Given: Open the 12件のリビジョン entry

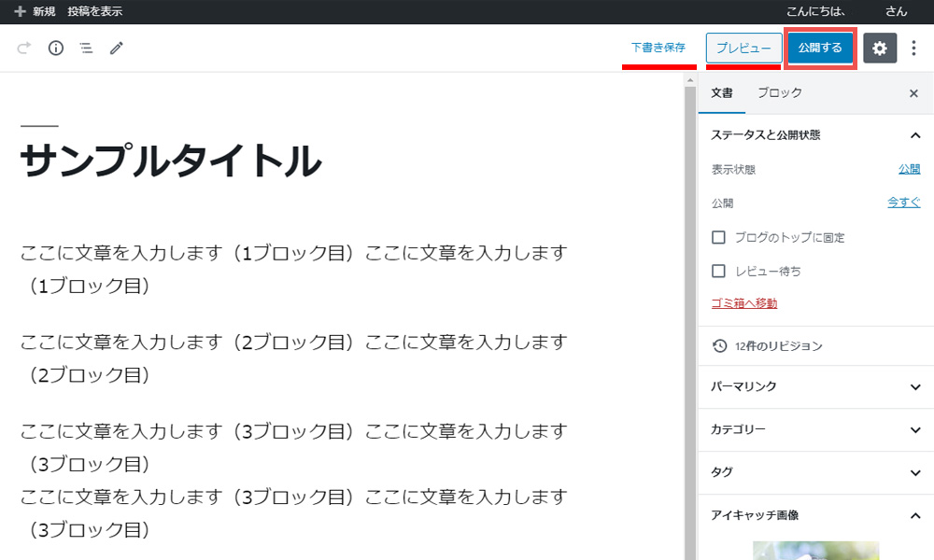Looking at the screenshot, I should (815, 345).
